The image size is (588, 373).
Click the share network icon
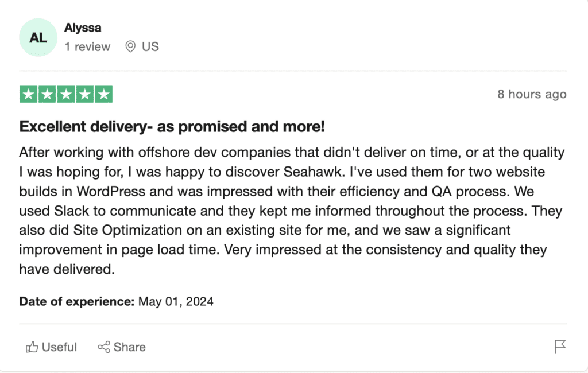104,347
